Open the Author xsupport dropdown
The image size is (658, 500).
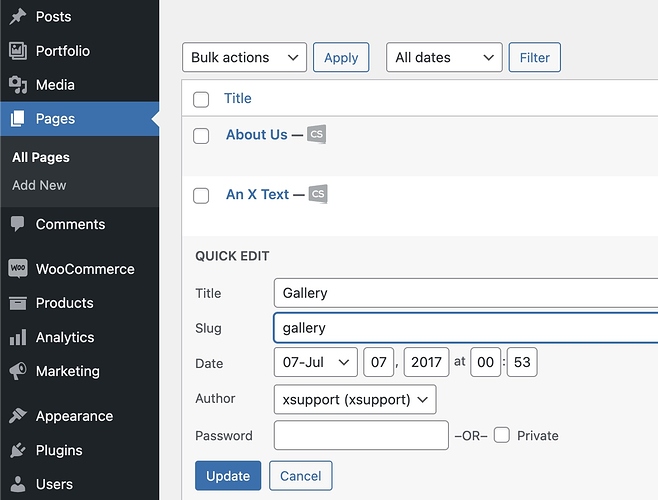(355, 399)
